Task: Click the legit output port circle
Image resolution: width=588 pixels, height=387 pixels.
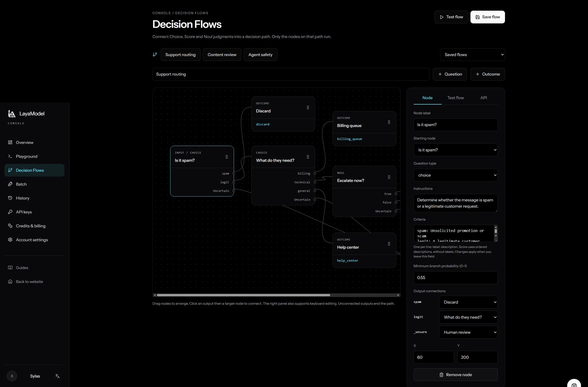Action: click(234, 182)
